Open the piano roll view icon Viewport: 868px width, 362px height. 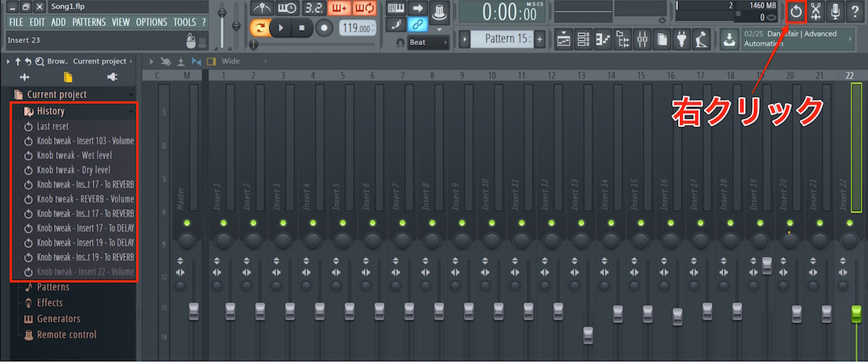[x=603, y=40]
